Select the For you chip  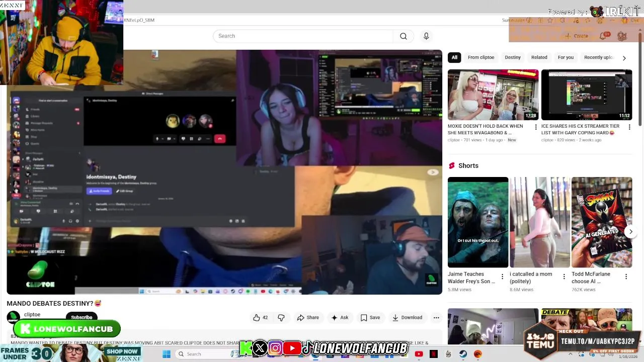coord(566,57)
